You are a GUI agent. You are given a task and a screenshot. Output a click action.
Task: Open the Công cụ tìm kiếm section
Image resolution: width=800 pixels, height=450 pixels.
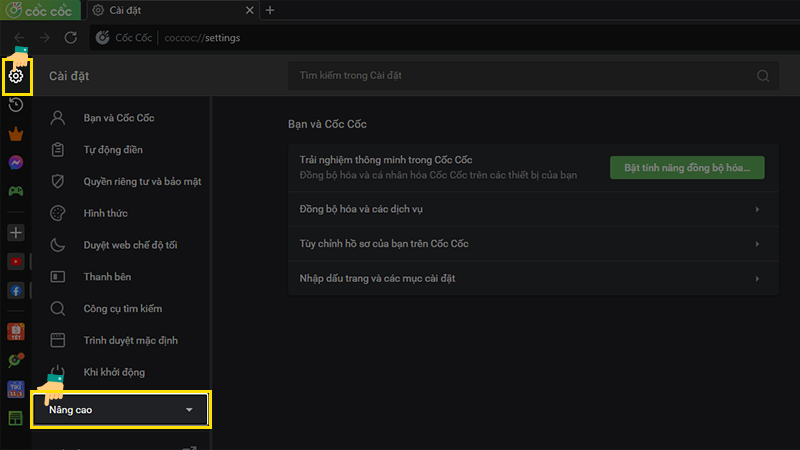click(121, 309)
